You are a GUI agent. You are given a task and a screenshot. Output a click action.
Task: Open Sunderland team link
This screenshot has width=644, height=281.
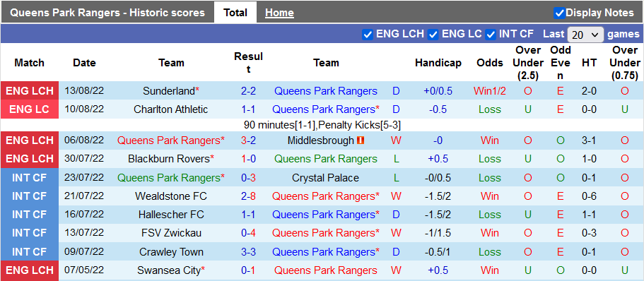click(169, 91)
